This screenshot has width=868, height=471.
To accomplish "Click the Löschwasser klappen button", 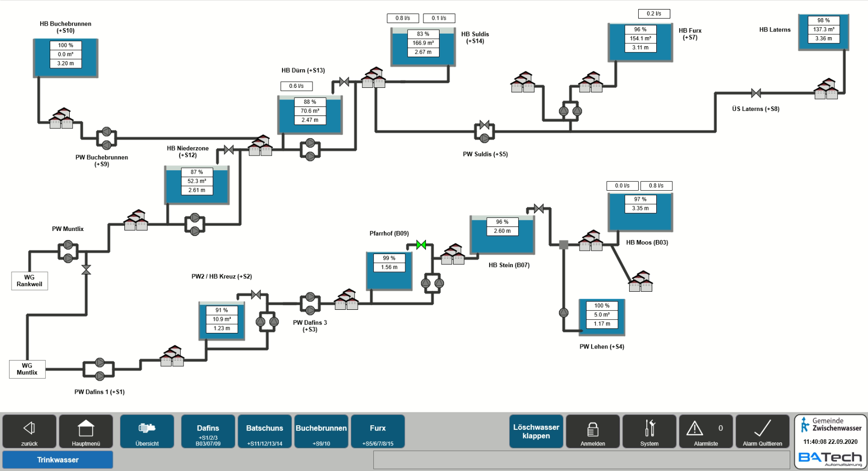I will point(536,431).
